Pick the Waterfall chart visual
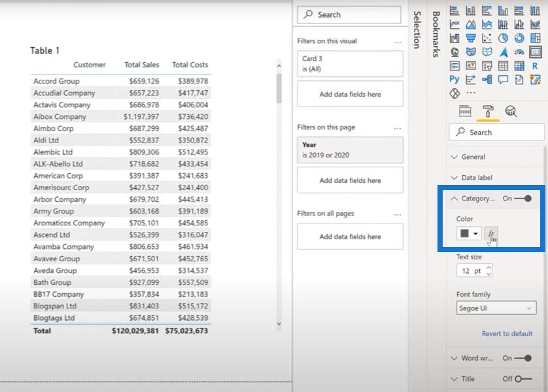This screenshot has width=548, height=392. pyautogui.click(x=454, y=38)
